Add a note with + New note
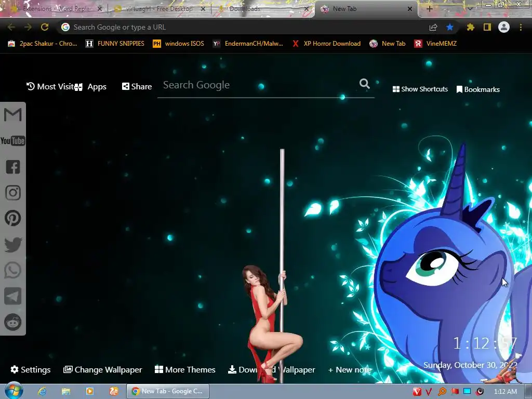Image resolution: width=532 pixels, height=399 pixels. (350, 370)
